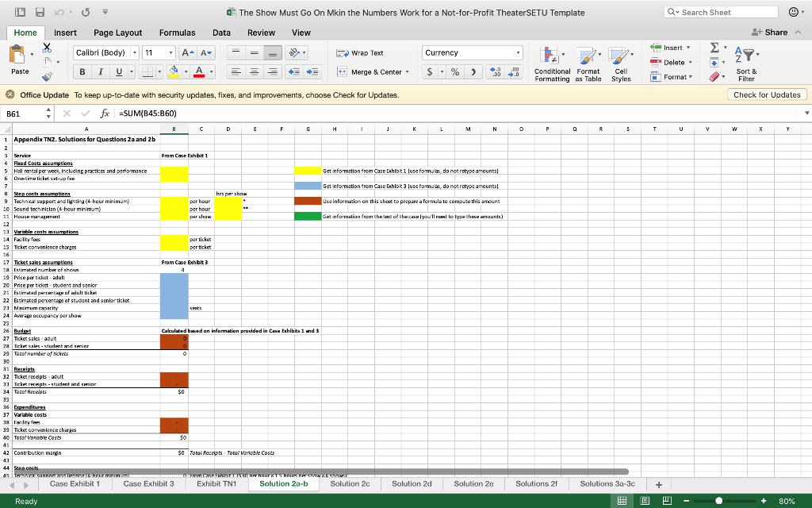
Task: Toggle bold formatting on selection
Action: click(81, 71)
